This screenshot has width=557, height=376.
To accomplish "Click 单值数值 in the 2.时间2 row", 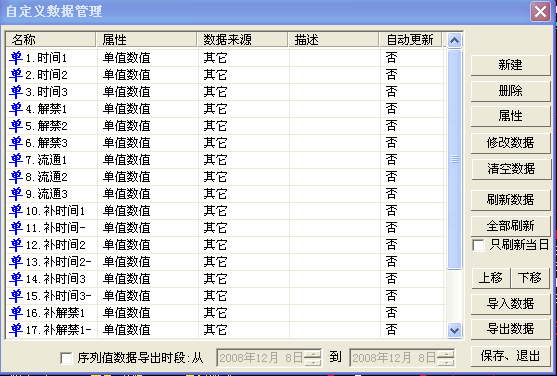I will (x=126, y=75).
